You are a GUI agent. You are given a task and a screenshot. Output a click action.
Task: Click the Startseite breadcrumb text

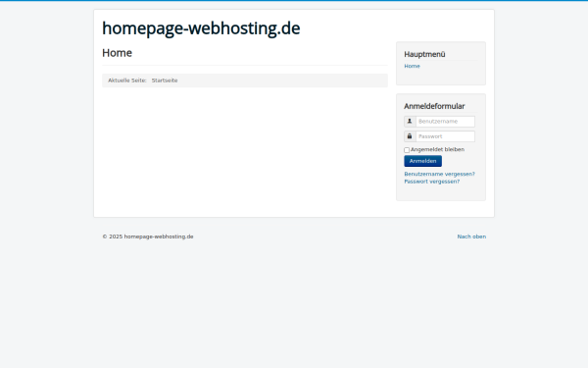165,80
